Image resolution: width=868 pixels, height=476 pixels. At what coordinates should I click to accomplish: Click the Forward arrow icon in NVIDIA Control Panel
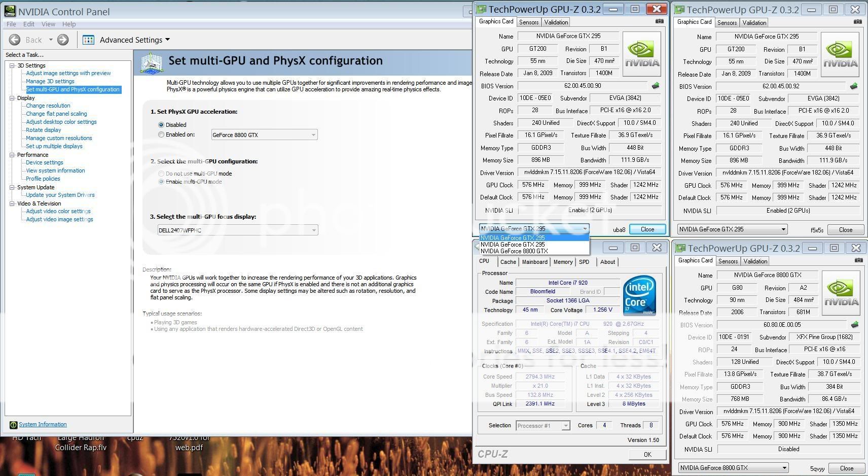tap(63, 40)
